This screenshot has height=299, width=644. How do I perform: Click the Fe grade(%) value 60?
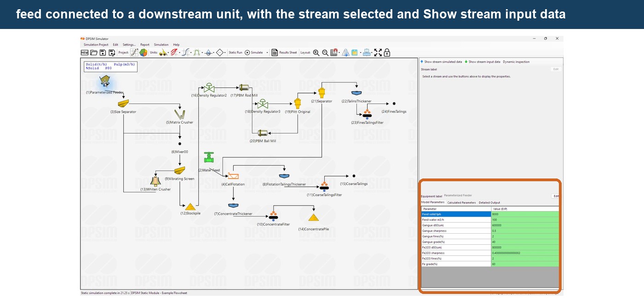point(525,264)
